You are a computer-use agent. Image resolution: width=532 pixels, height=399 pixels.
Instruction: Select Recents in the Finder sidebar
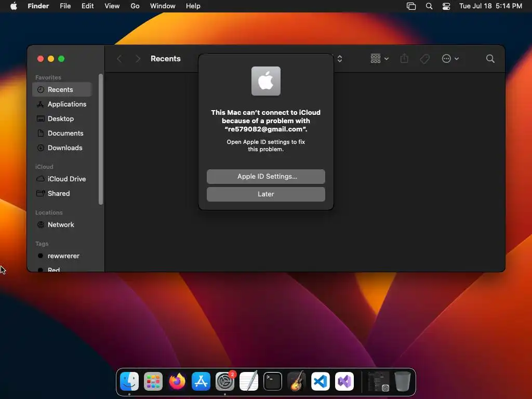tap(62, 89)
